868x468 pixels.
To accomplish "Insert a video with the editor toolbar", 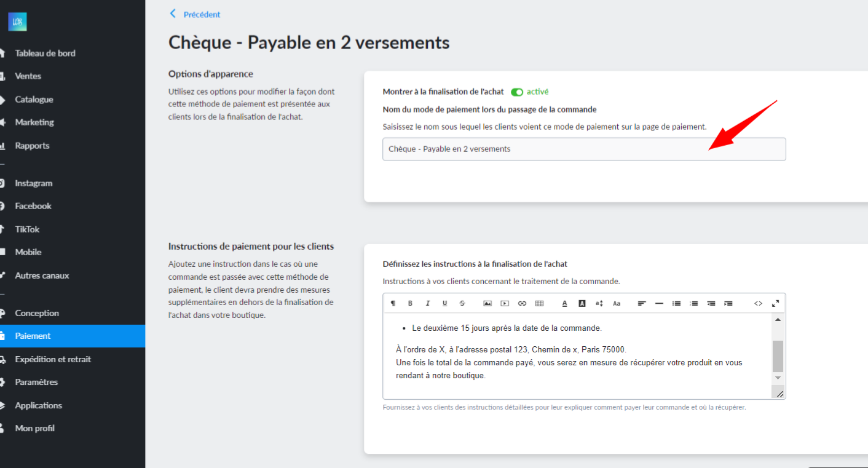I will point(505,303).
